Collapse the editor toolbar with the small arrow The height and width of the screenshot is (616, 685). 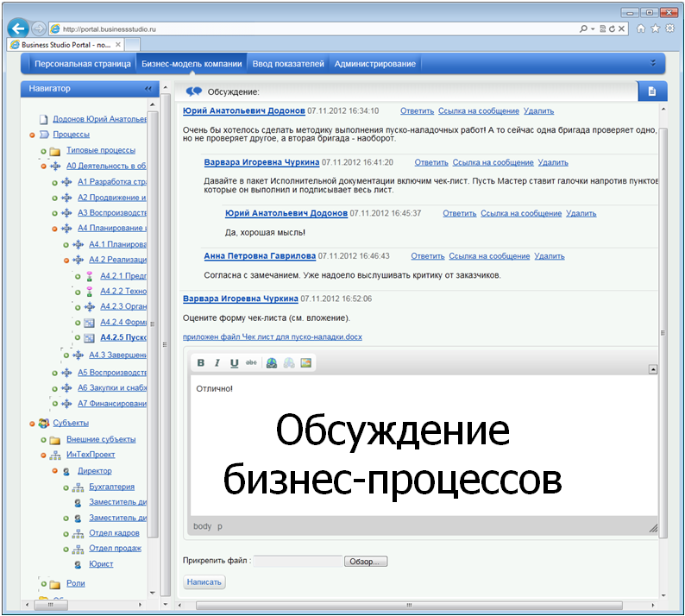click(x=653, y=368)
